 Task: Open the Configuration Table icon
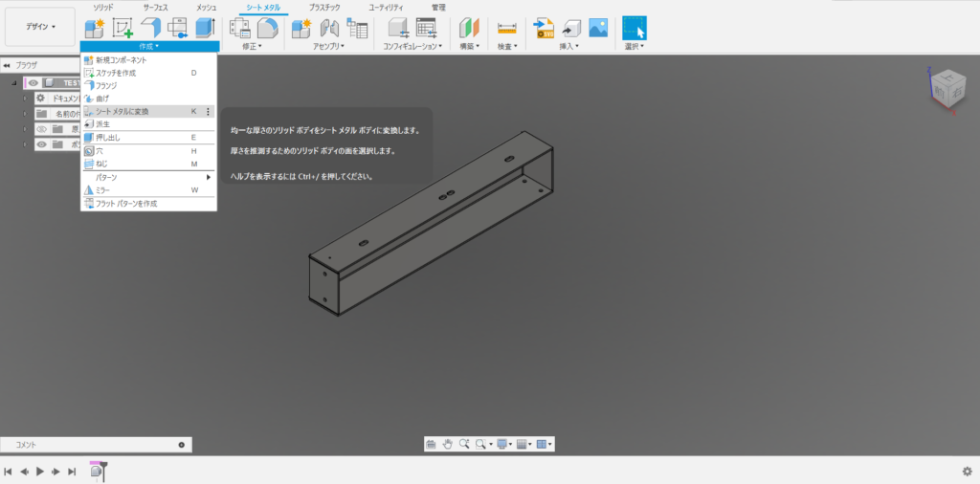click(426, 28)
